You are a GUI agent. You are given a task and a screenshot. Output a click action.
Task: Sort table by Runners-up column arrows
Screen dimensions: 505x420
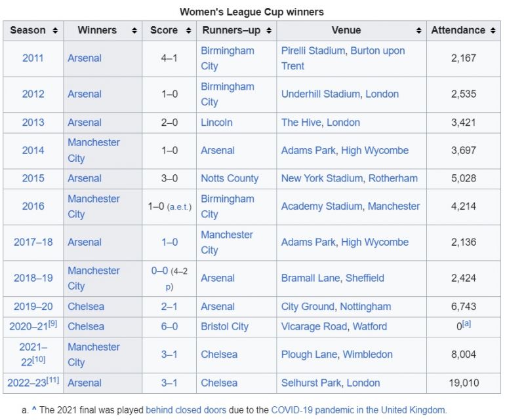point(269,31)
